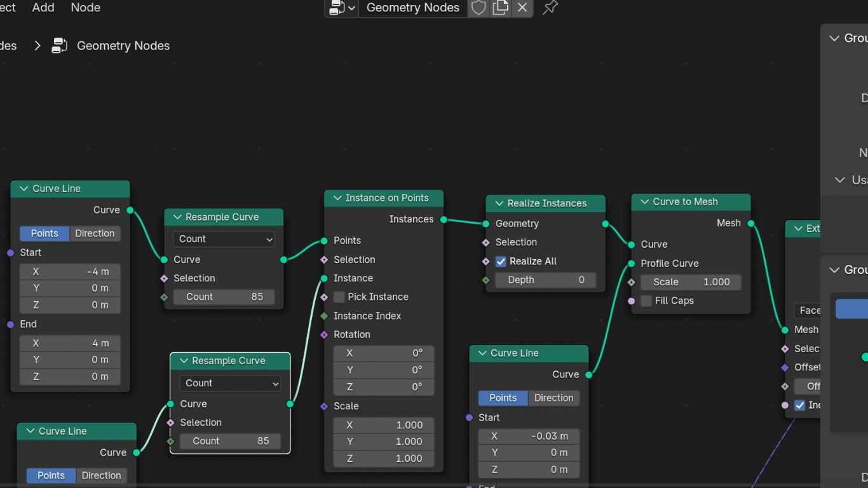This screenshot has height=488, width=868.
Task: Click the Instances output socket
Action: [x=444, y=219]
